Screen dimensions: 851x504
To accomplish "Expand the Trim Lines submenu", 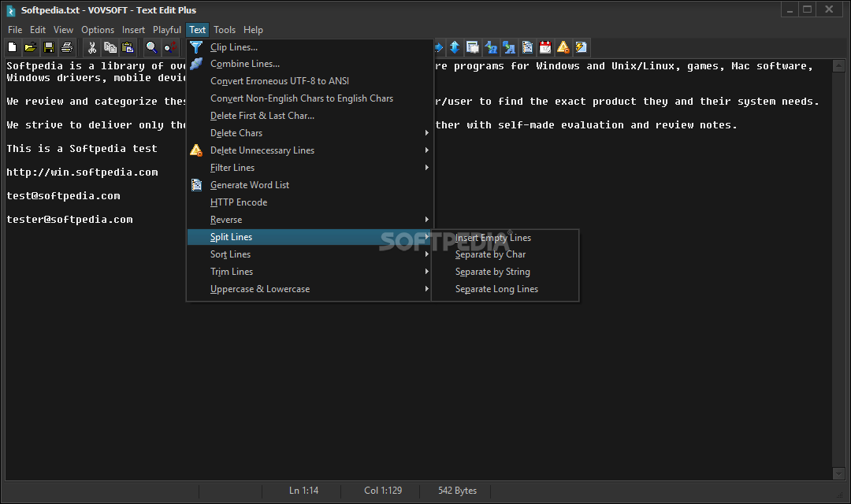I will [310, 272].
